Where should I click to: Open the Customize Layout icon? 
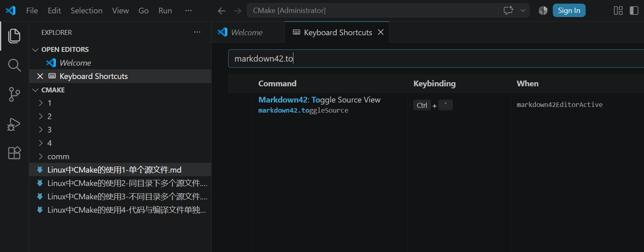(x=618, y=11)
